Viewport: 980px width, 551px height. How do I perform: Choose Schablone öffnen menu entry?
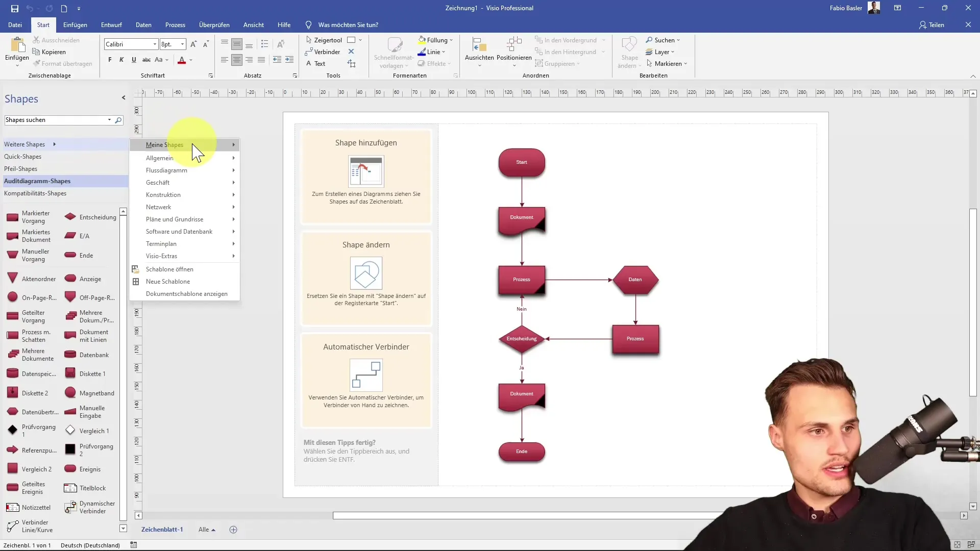pos(185,269)
